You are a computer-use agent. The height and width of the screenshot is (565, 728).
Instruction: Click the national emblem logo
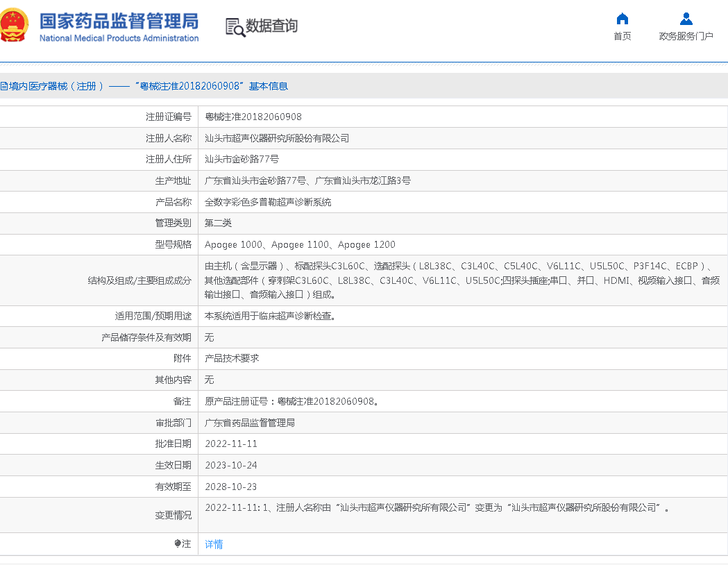click(x=15, y=25)
